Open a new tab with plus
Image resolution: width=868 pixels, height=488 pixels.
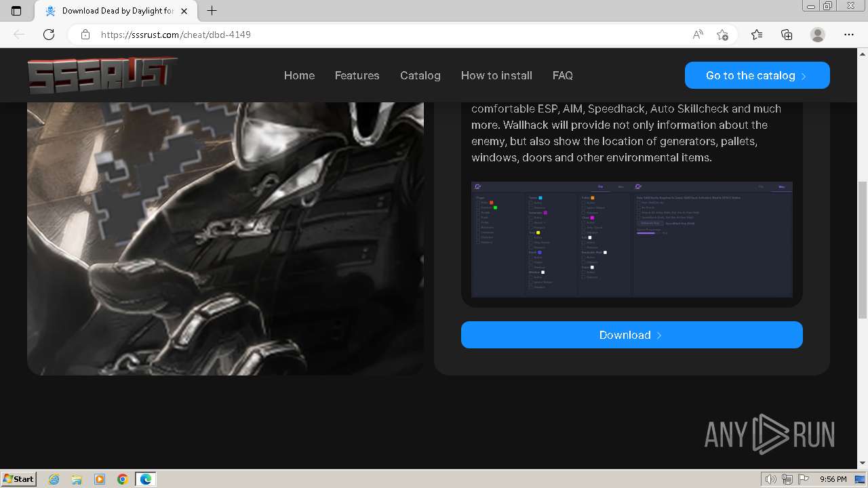click(212, 11)
